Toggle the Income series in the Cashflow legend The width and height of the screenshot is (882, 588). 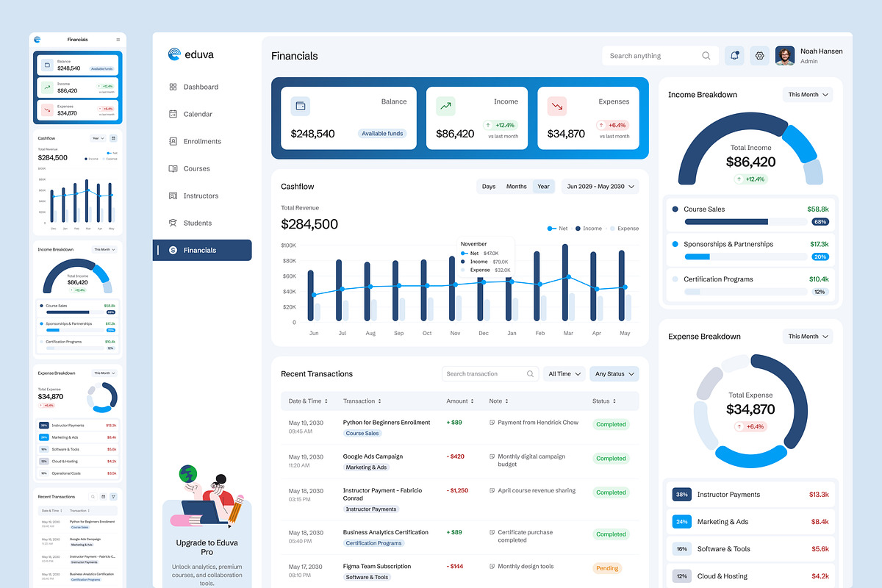coord(588,229)
